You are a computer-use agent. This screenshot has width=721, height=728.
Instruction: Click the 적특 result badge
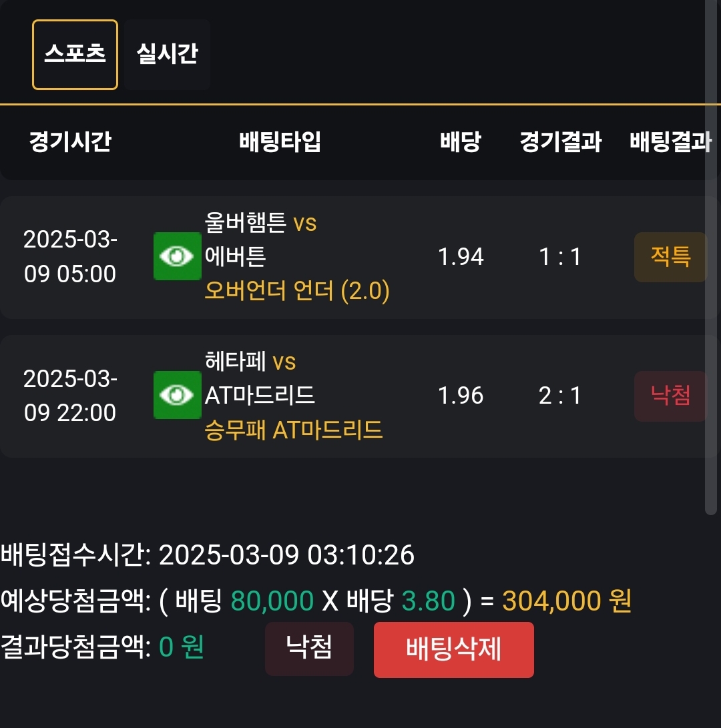pyautogui.click(x=670, y=257)
